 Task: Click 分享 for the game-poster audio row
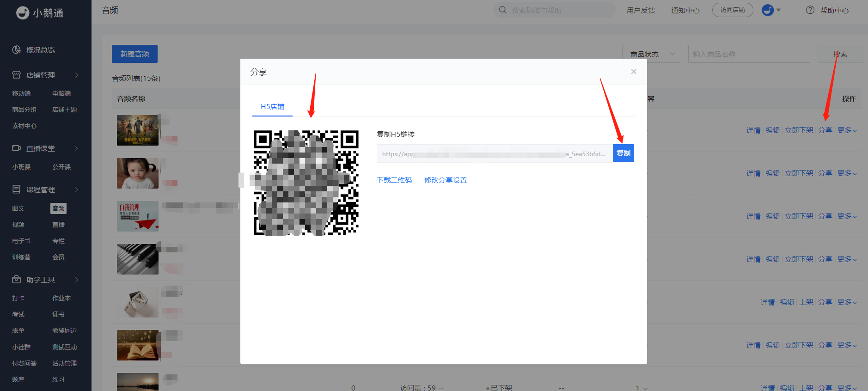825,130
